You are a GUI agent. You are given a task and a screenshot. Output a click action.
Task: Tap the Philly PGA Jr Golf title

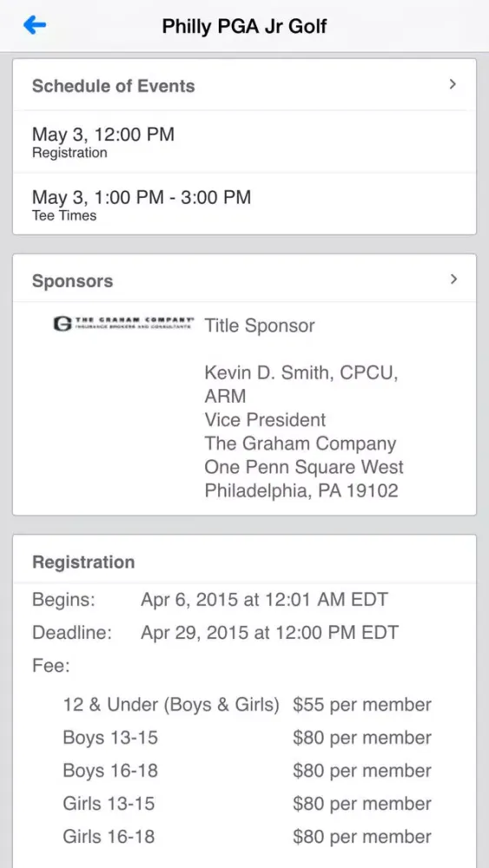(x=244, y=26)
